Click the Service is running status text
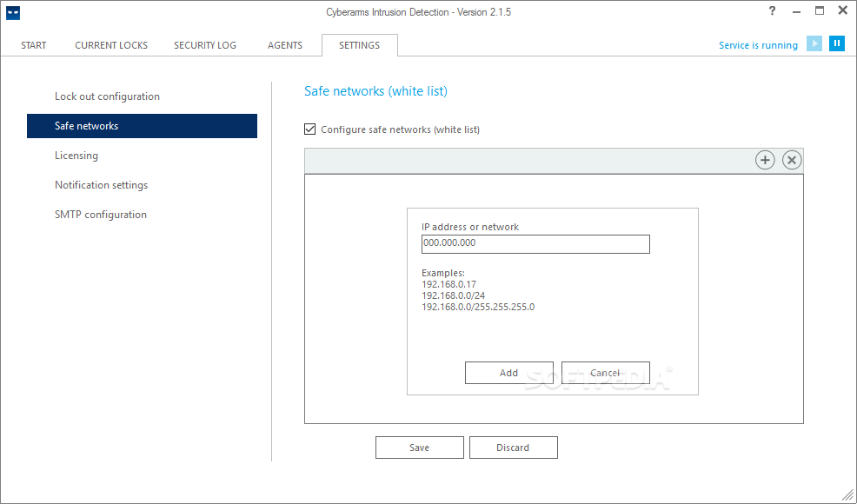Screen dimensions: 857x504 (758, 45)
